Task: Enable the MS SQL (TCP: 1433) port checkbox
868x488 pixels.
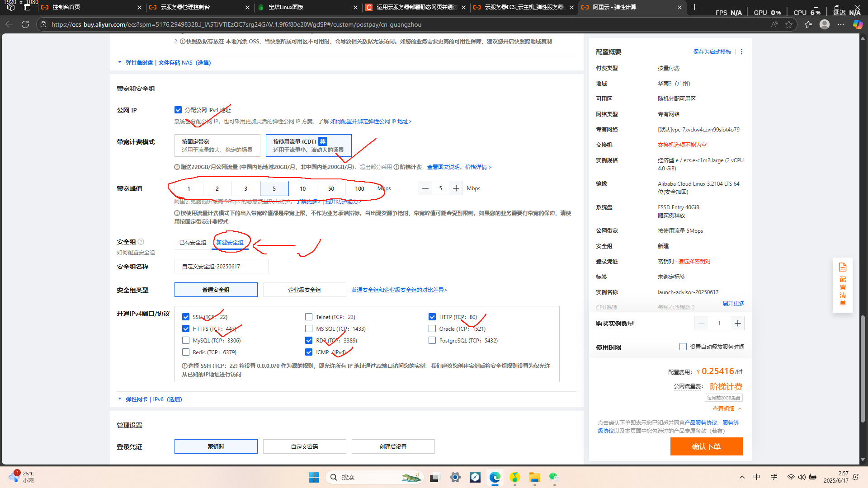Action: (x=309, y=328)
